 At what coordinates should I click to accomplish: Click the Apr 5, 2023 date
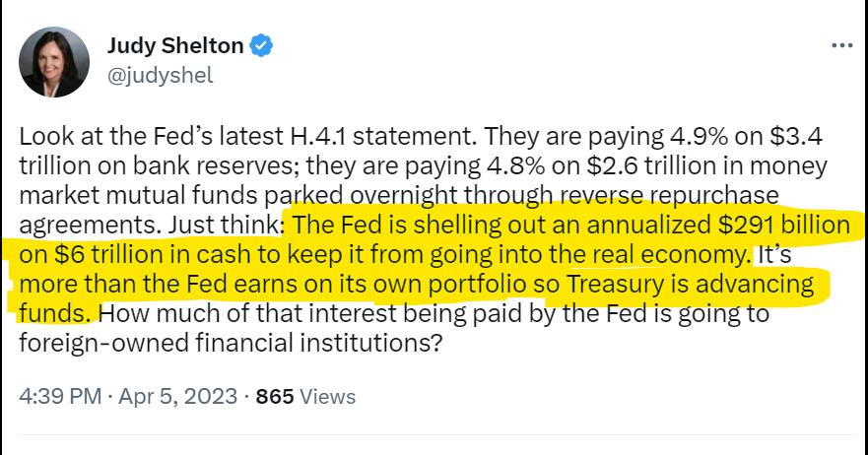coord(177,396)
